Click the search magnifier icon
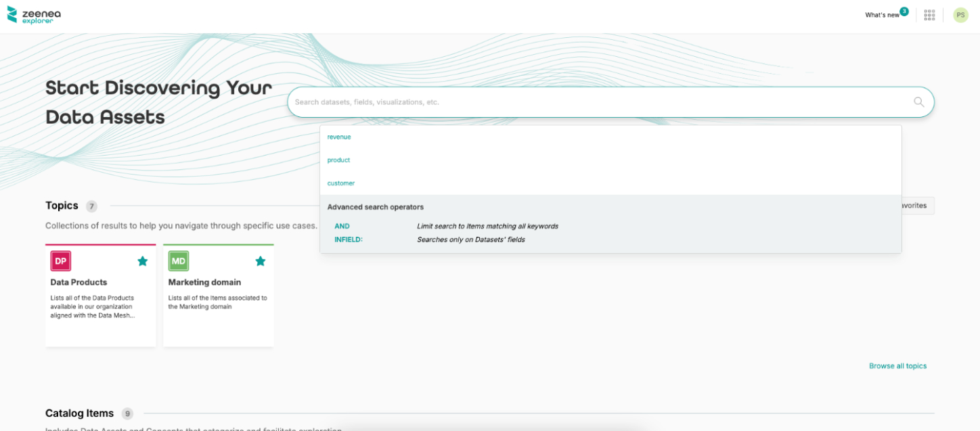980x431 pixels. tap(918, 102)
